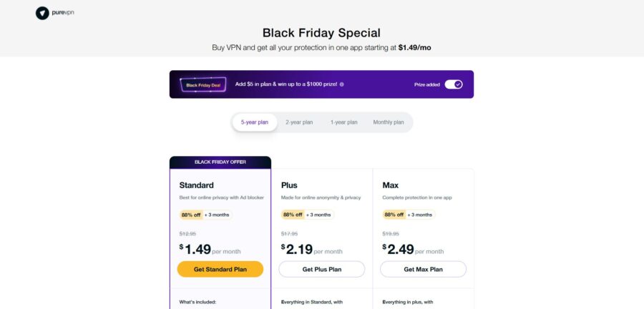Choose the 1-year plan tab

click(x=343, y=122)
